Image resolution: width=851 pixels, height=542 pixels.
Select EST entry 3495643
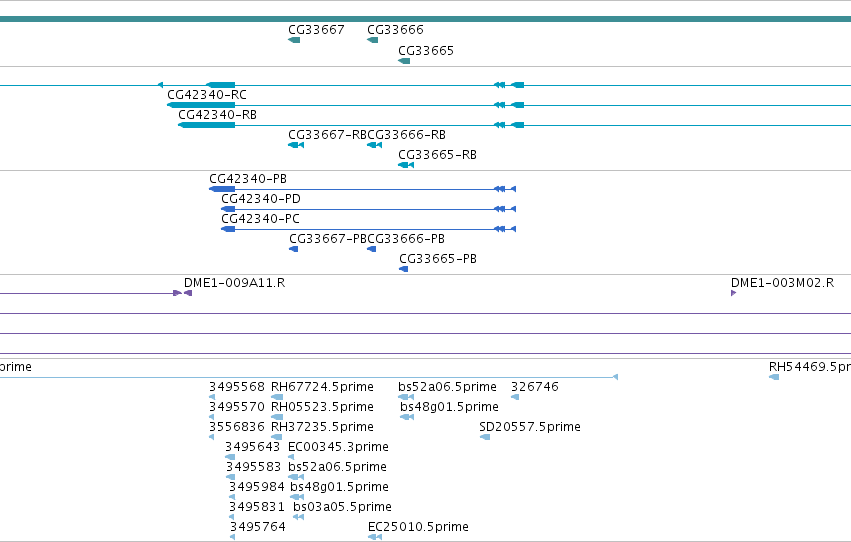pyautogui.click(x=252, y=448)
